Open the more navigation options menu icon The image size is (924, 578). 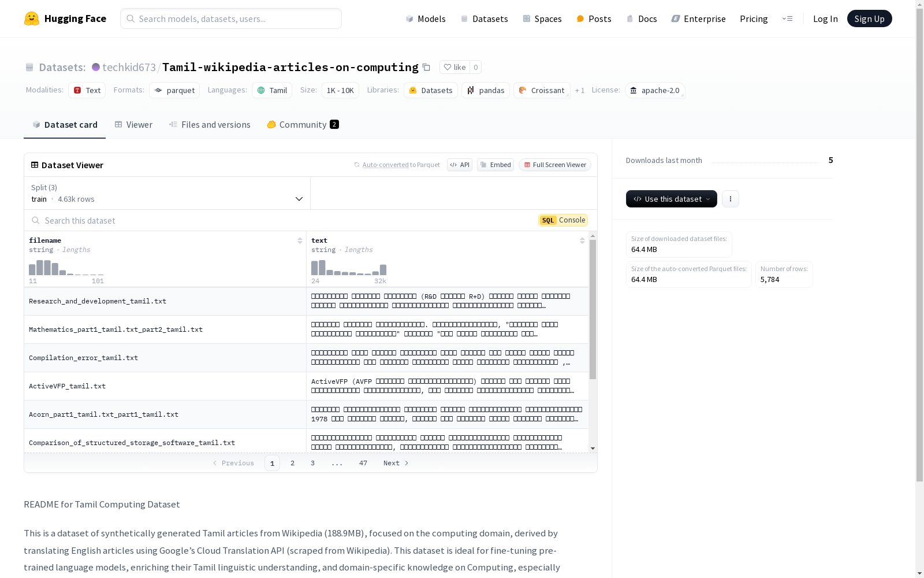787,18
